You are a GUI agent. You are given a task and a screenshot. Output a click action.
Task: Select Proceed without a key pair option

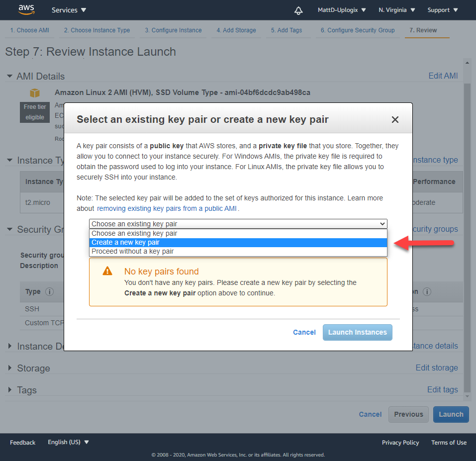pyautogui.click(x=238, y=251)
